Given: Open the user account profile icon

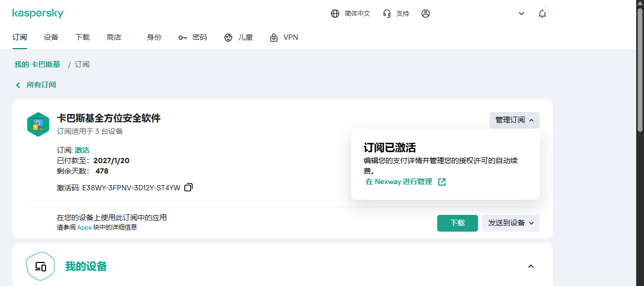Looking at the screenshot, I should click(426, 14).
